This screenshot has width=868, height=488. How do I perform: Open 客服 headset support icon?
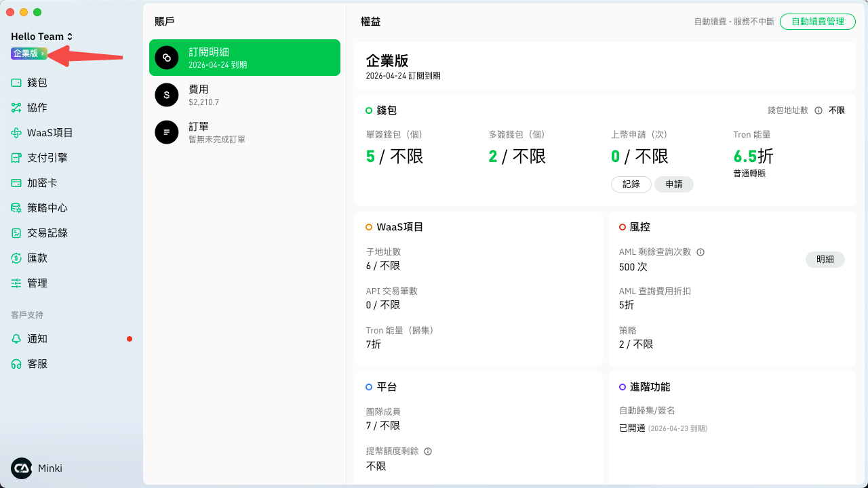16,364
